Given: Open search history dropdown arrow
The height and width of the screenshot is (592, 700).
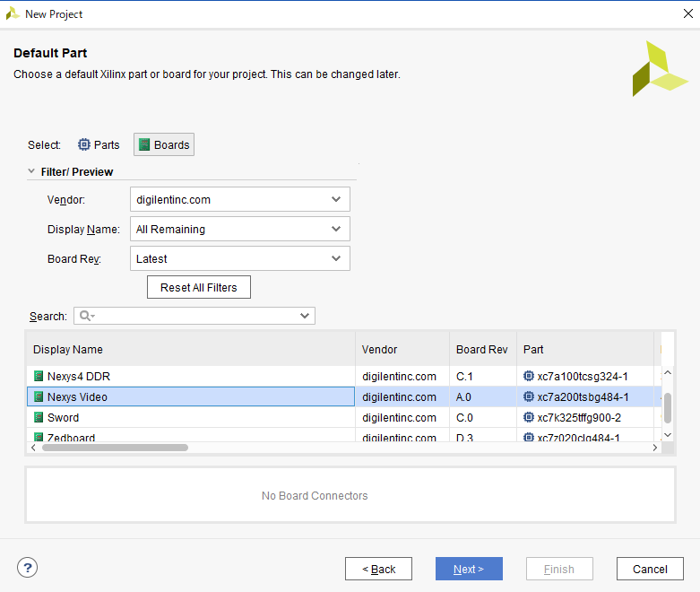Looking at the screenshot, I should (305, 316).
